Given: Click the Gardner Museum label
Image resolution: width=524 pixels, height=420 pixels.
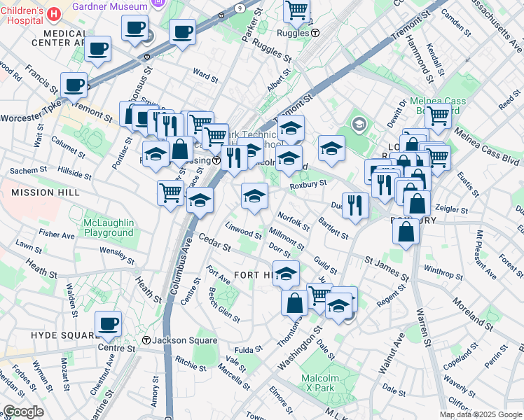Looking at the screenshot, I should (x=109, y=6).
